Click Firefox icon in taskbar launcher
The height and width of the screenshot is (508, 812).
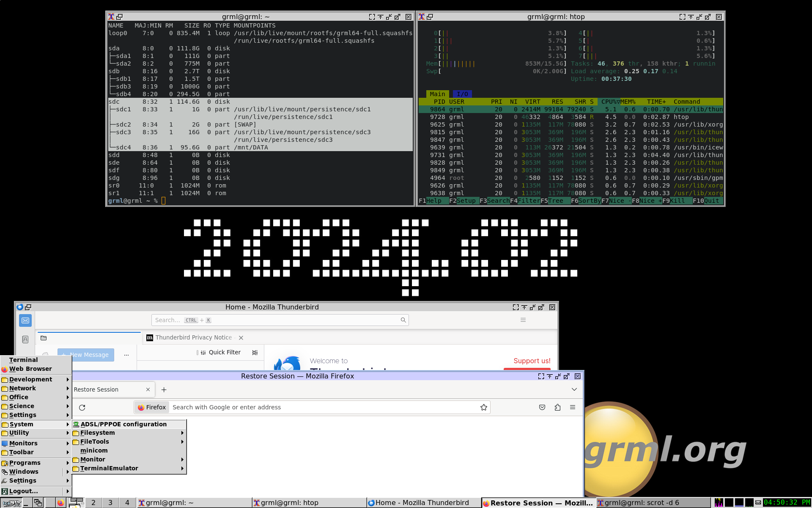click(61, 502)
